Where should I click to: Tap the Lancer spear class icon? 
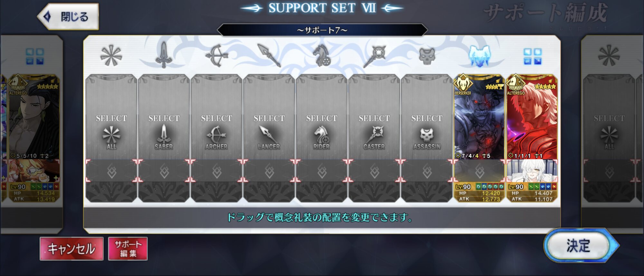point(269,55)
